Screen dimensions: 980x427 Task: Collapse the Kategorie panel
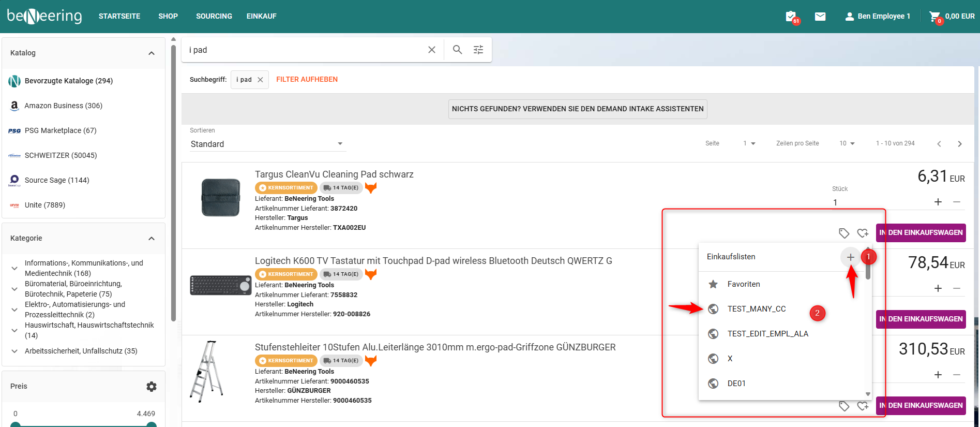152,239
